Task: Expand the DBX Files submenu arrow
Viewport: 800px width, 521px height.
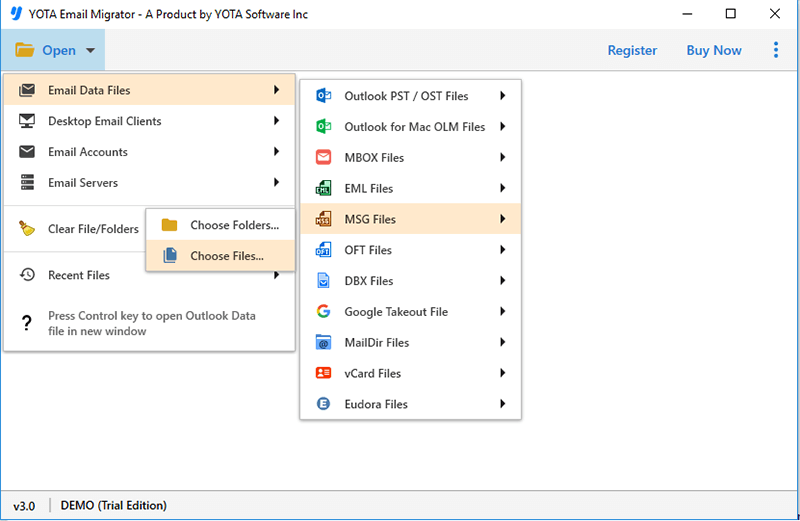Action: (x=503, y=281)
